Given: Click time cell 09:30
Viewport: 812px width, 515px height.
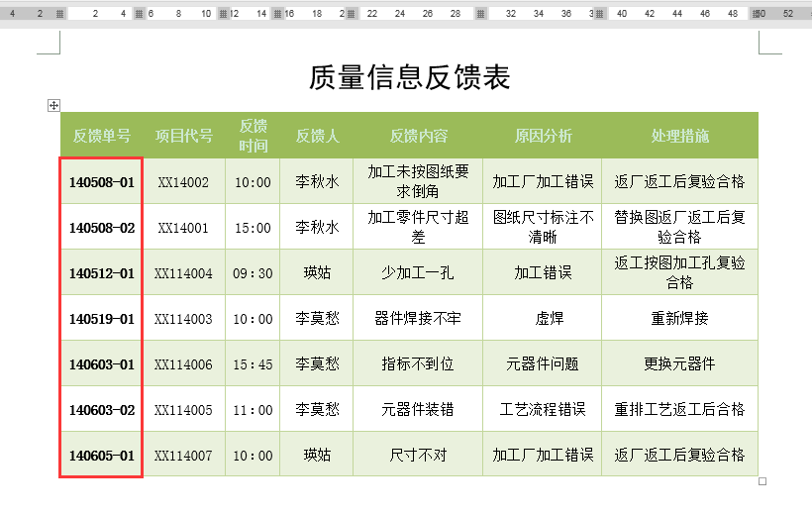Looking at the screenshot, I should 253,273.
